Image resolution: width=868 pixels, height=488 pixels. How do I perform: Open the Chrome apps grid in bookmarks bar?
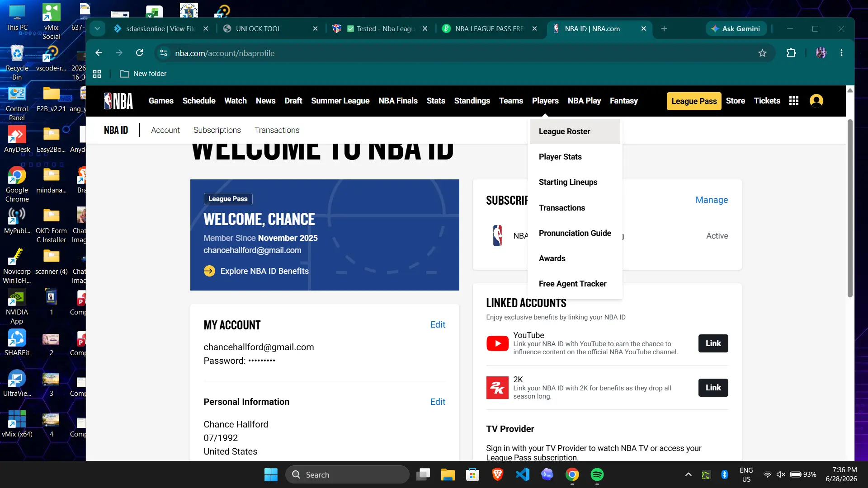97,74
